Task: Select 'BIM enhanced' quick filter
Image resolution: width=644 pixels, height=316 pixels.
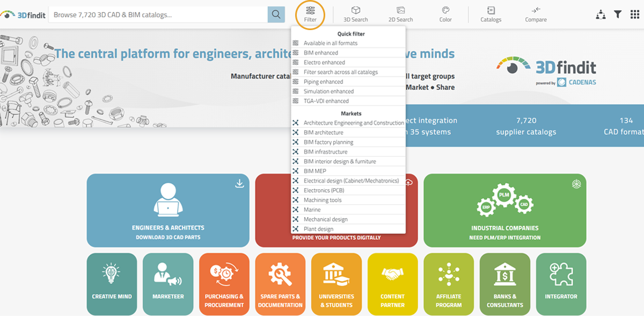Action: (x=348, y=53)
